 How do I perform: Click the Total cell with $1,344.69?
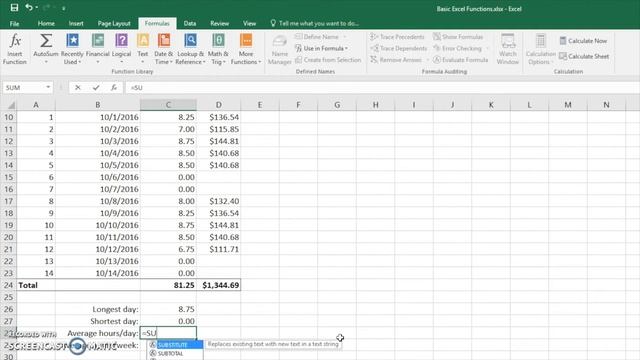point(219,285)
